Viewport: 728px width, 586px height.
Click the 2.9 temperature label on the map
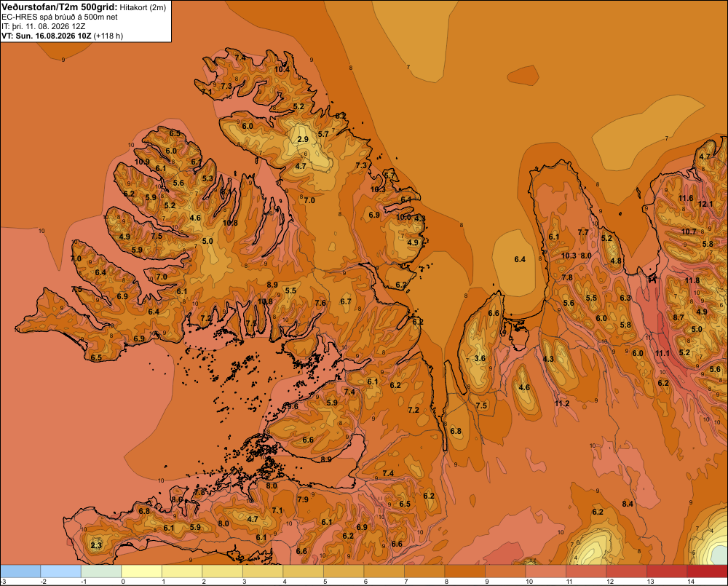303,139
